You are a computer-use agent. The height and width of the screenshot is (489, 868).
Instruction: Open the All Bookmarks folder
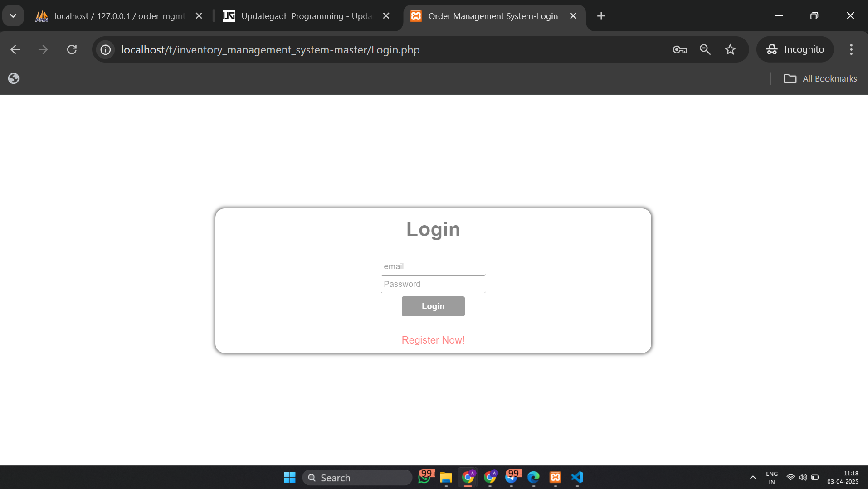click(821, 78)
